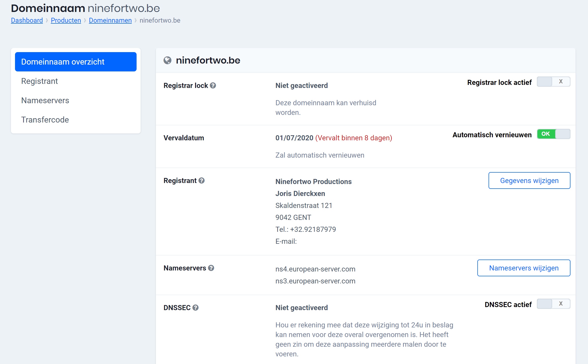
Task: Click the Gegevens wijzigen button
Action: click(x=529, y=180)
